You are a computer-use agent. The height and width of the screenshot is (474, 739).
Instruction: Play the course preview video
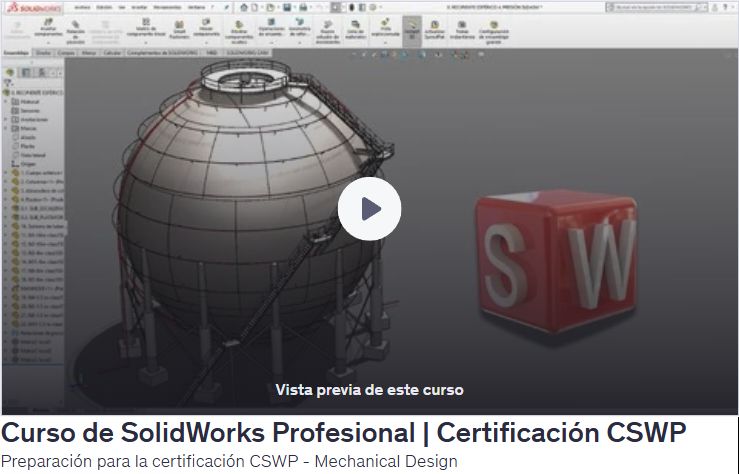pyautogui.click(x=369, y=209)
